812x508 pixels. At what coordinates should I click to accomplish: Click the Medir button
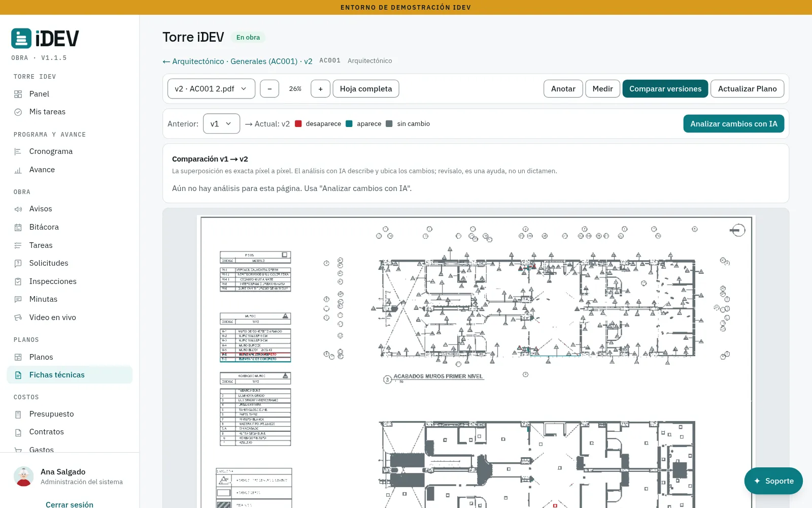[602, 89]
